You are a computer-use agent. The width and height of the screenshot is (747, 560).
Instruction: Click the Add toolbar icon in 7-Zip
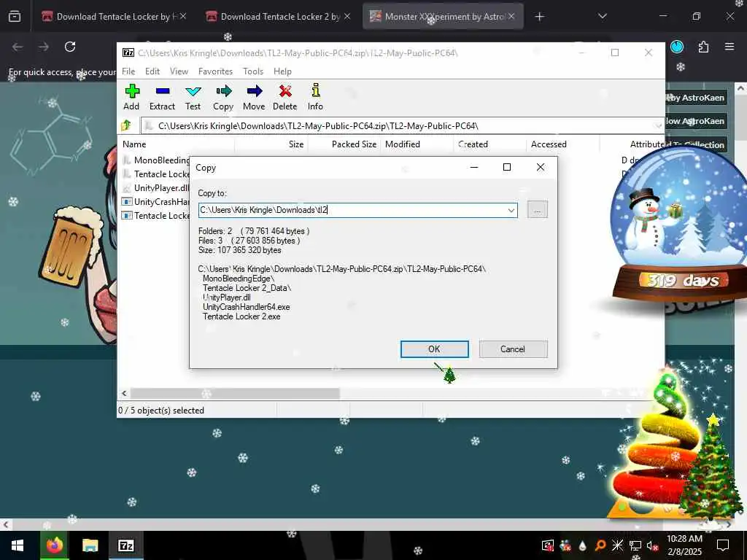(131, 97)
